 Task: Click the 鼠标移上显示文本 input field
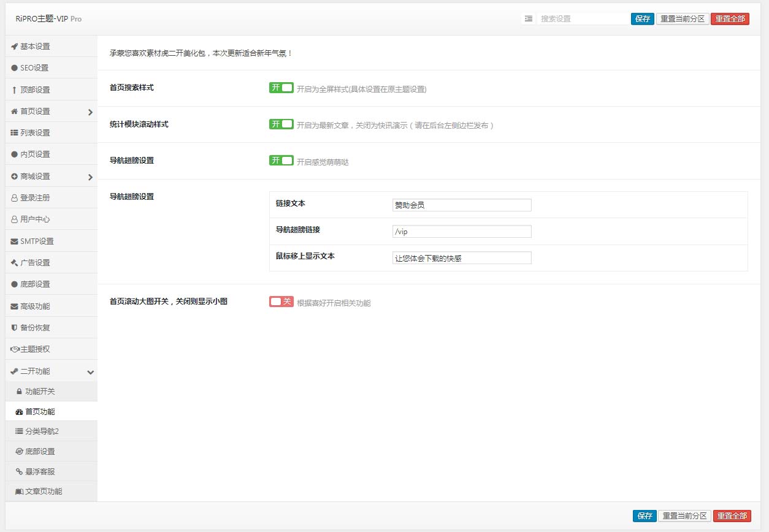[462, 258]
